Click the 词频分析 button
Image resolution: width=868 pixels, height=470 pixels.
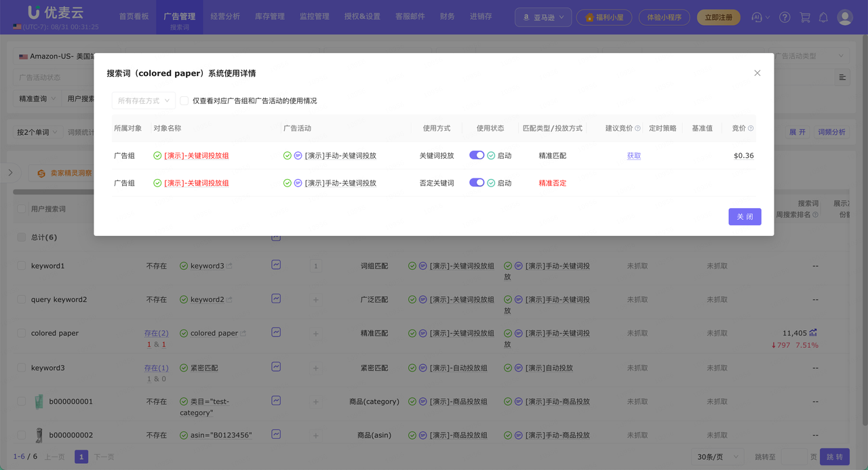click(x=831, y=132)
